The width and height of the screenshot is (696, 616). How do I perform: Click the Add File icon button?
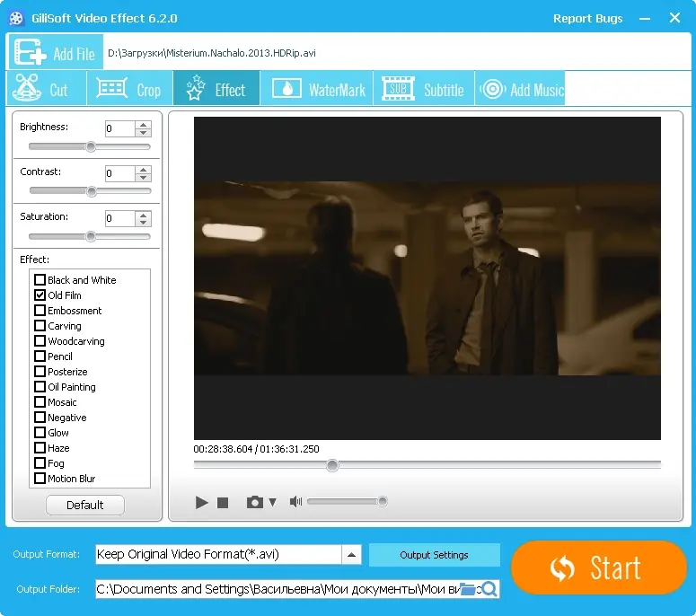pyautogui.click(x=56, y=52)
